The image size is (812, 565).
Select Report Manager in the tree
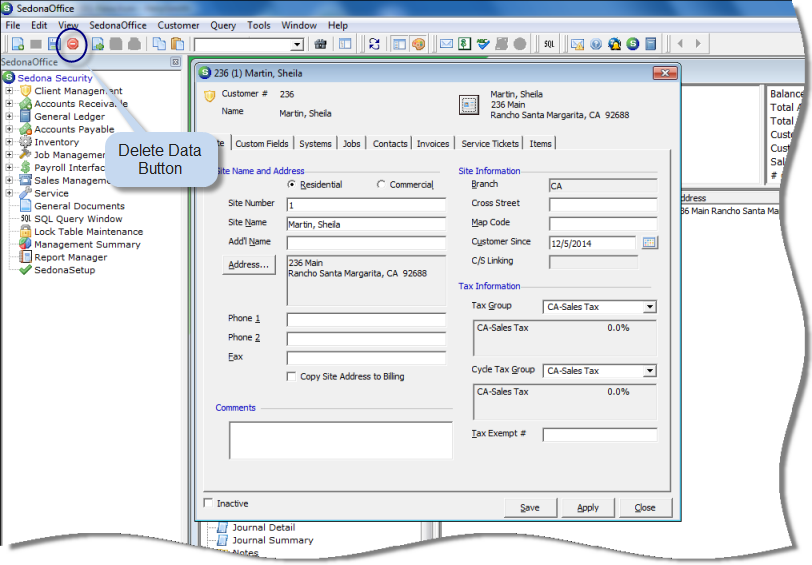(x=70, y=257)
